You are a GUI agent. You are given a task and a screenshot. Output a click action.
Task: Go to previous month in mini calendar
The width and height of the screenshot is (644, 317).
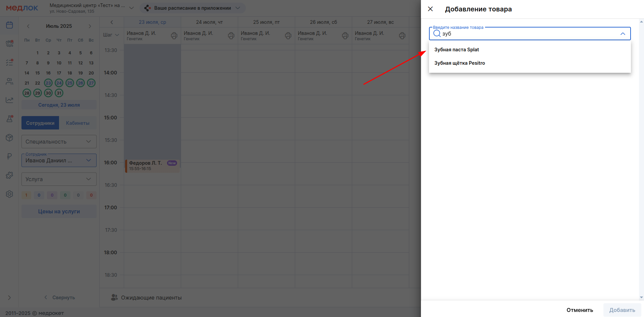pos(28,26)
